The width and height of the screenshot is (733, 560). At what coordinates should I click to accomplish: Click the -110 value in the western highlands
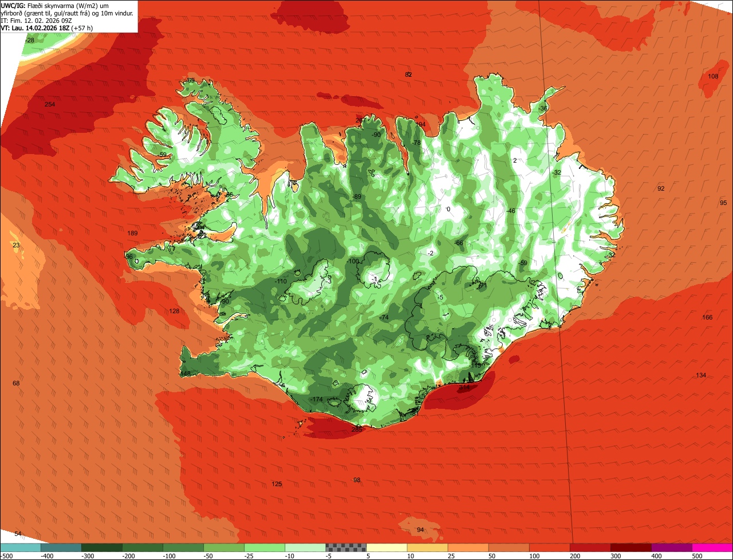pyautogui.click(x=281, y=281)
